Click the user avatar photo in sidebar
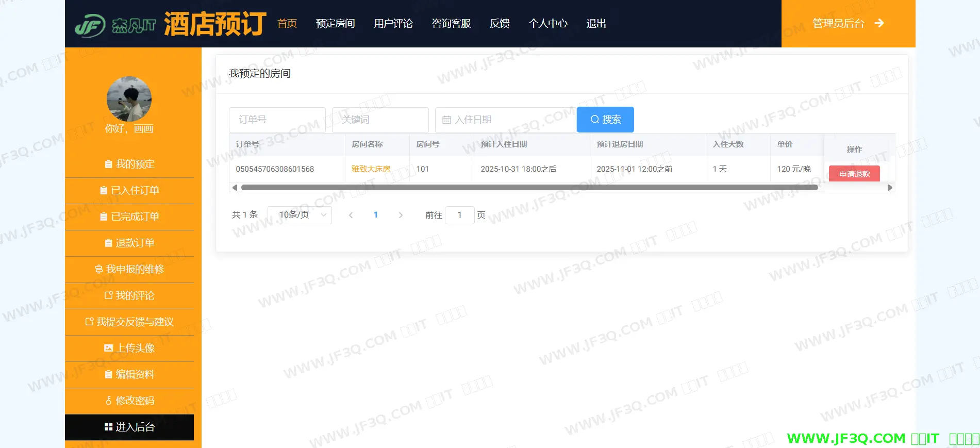 coord(129,99)
